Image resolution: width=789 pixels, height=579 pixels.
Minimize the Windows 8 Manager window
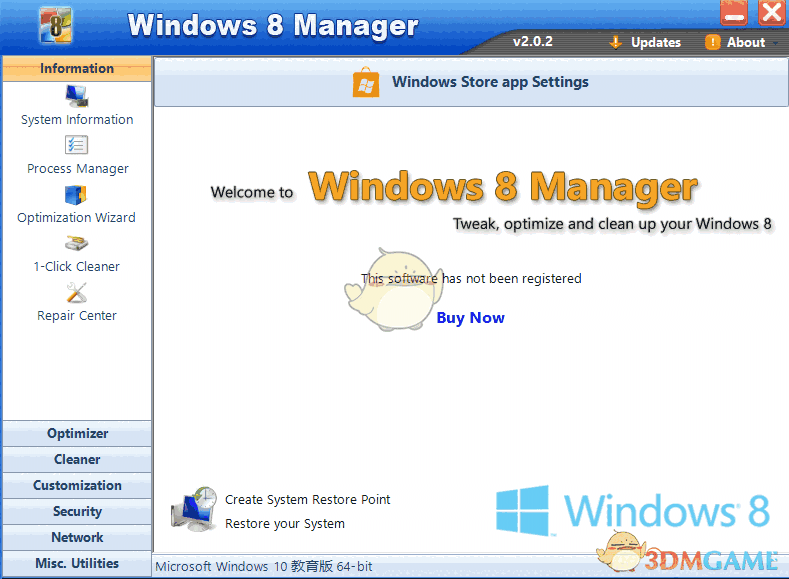tap(734, 13)
